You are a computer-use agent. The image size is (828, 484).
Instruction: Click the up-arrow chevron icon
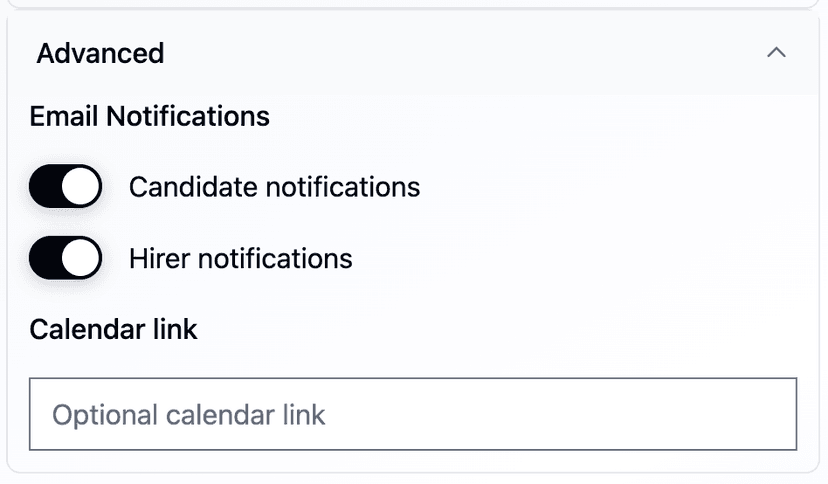[776, 53]
